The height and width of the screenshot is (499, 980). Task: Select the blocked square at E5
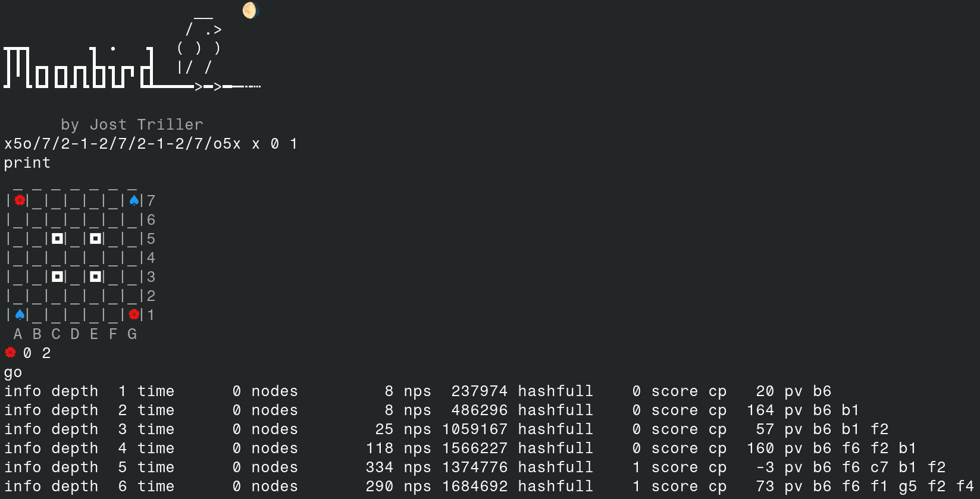click(95, 238)
